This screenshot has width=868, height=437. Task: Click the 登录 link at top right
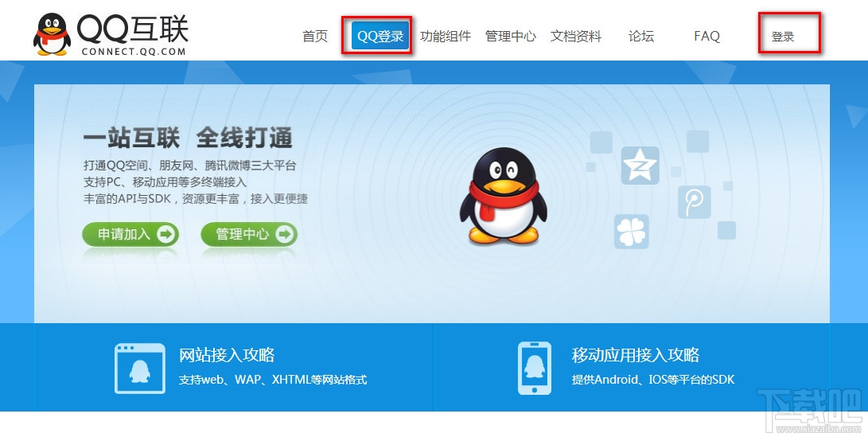tap(783, 37)
